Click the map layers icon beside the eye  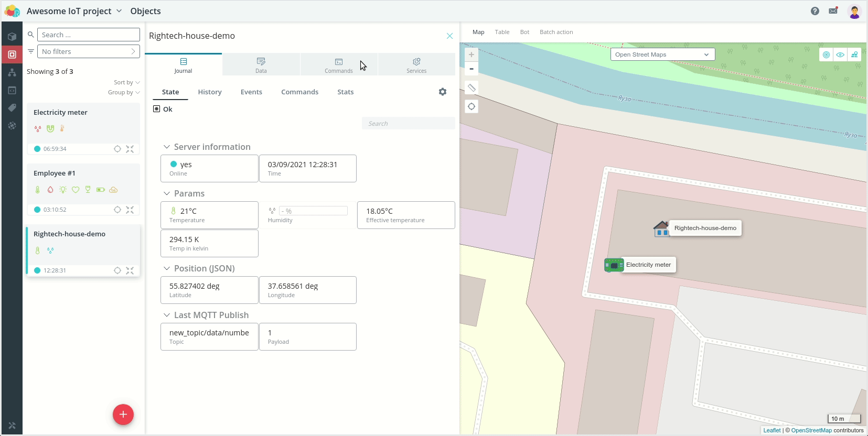(x=854, y=54)
